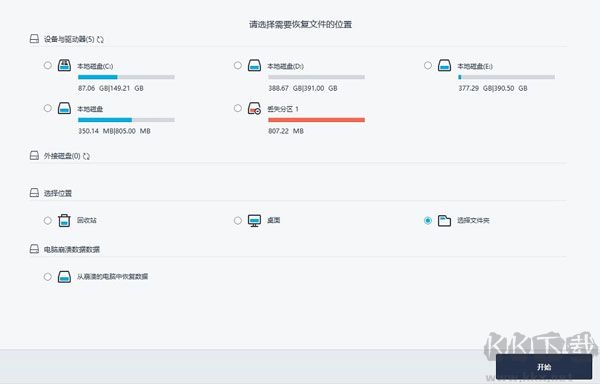Click the Devices and Drives section icon
Image resolution: width=600 pixels, height=384 pixels.
pos(34,39)
